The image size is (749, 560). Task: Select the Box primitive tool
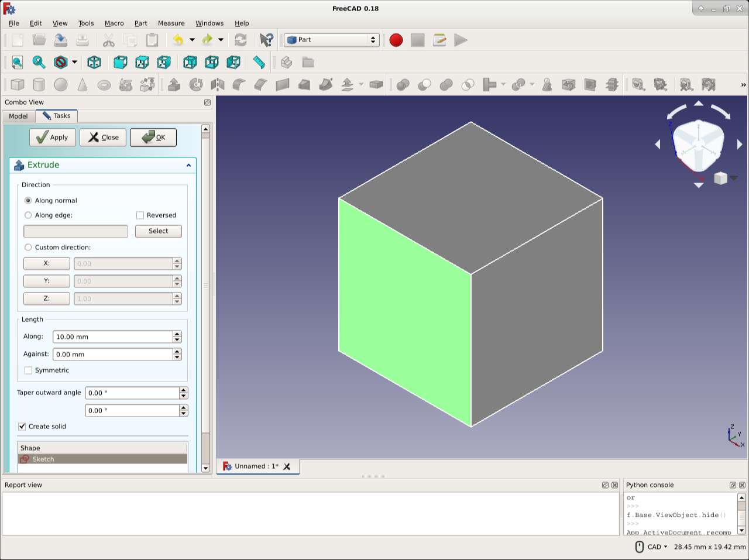point(16,84)
